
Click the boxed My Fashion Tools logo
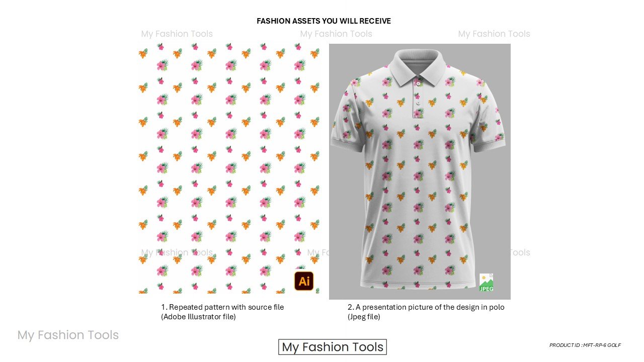(x=333, y=347)
